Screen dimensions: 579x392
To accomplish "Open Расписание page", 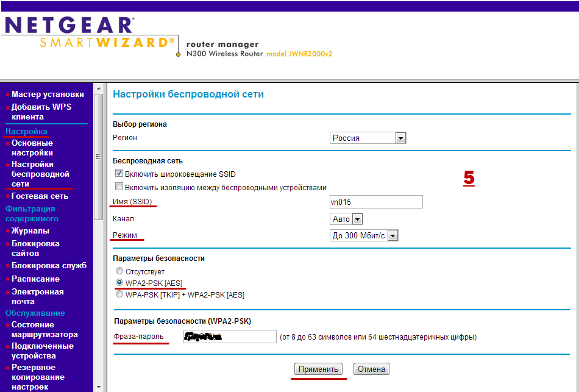I will pos(35,279).
